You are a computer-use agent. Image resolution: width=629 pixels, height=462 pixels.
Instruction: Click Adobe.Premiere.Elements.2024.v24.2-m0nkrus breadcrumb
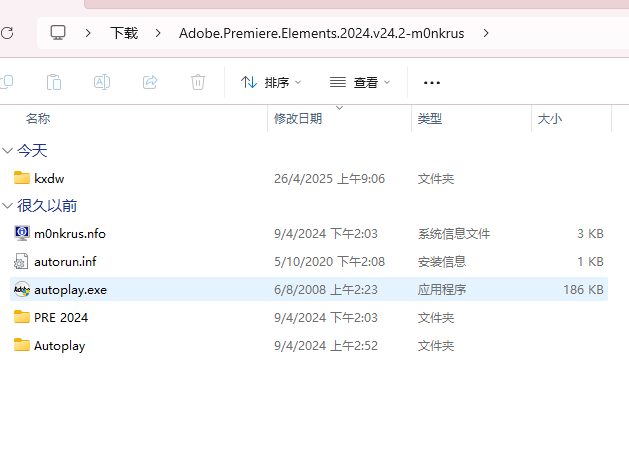pyautogui.click(x=322, y=33)
